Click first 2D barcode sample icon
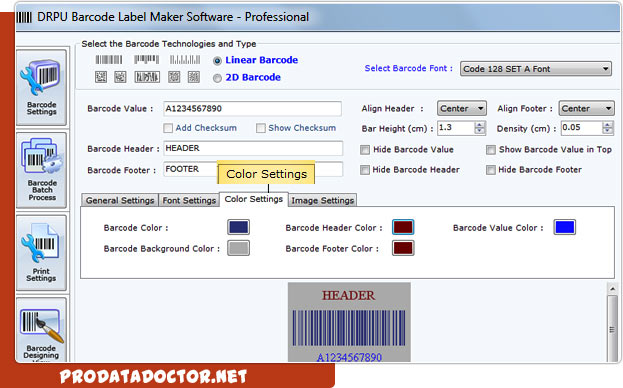This screenshot has width=623, height=388. [x=101, y=77]
